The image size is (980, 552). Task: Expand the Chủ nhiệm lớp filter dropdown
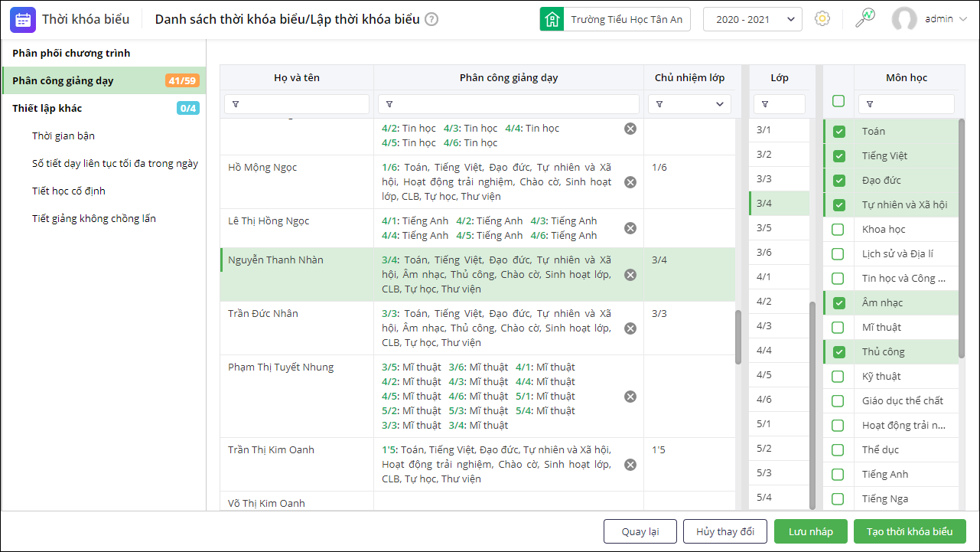(719, 104)
